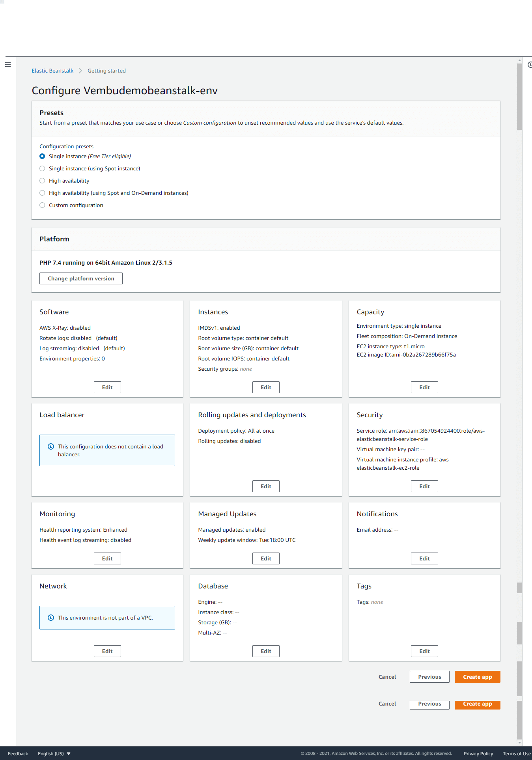
Task: Open the English (US) language dropdown
Action: pyautogui.click(x=54, y=753)
